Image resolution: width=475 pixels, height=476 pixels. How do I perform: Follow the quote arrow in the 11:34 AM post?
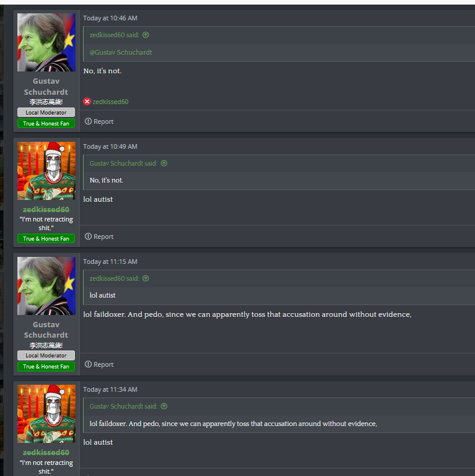164,406
